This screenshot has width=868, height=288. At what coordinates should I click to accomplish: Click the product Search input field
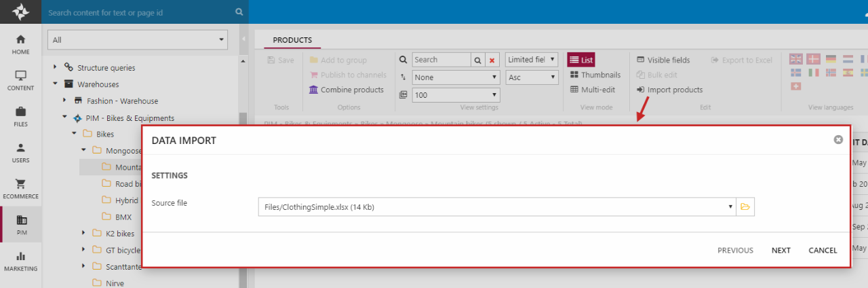[x=441, y=60]
